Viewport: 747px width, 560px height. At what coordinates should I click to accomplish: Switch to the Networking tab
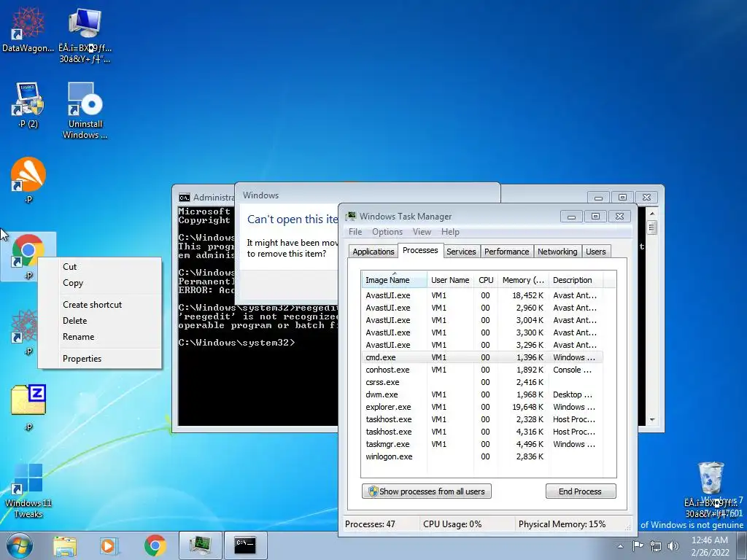pos(557,252)
